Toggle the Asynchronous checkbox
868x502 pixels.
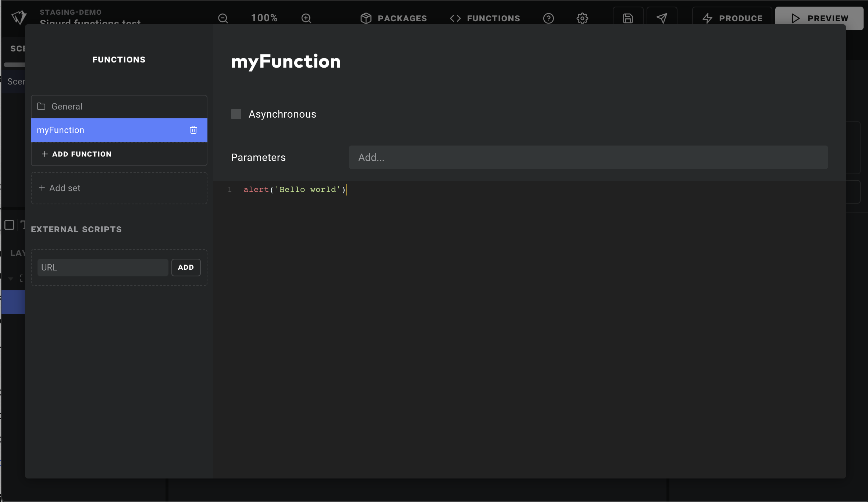(236, 114)
